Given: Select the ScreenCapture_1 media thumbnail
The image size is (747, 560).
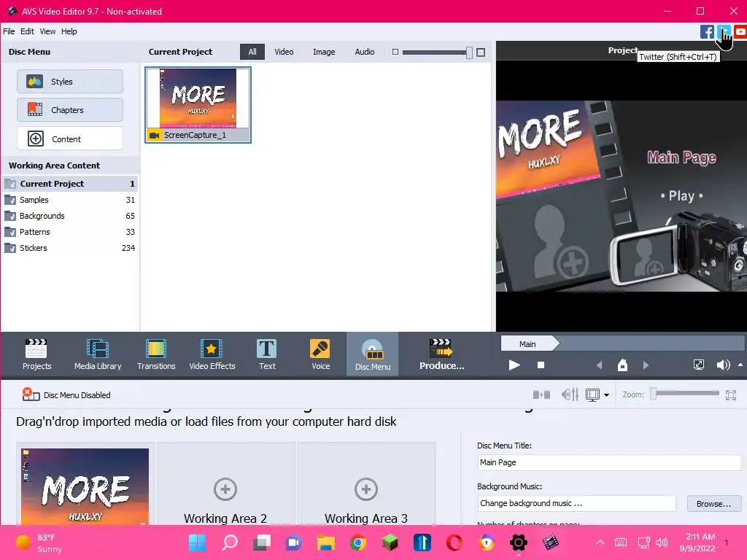Looking at the screenshot, I should [x=198, y=105].
